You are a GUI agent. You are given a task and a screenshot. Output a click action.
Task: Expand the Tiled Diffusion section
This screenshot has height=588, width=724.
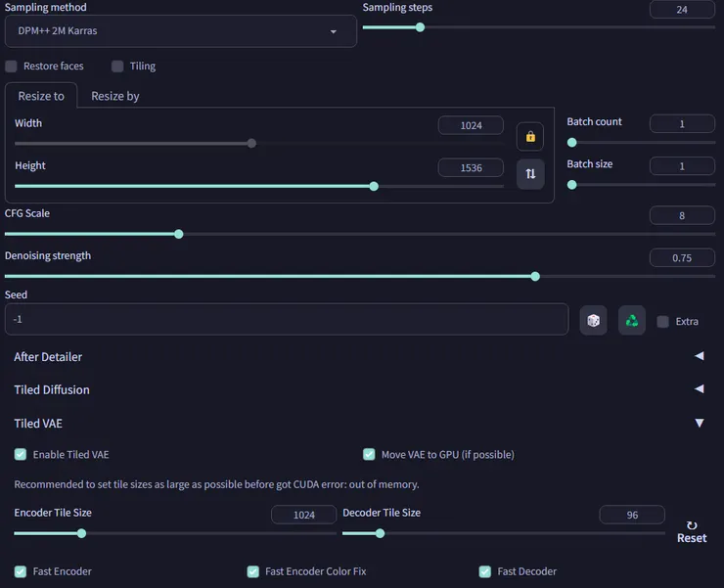point(699,389)
